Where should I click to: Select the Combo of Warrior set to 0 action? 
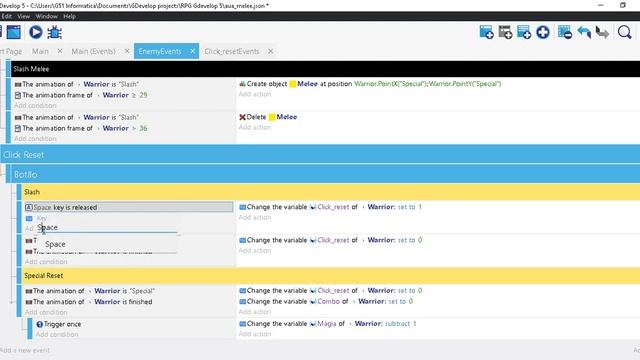tap(326, 302)
